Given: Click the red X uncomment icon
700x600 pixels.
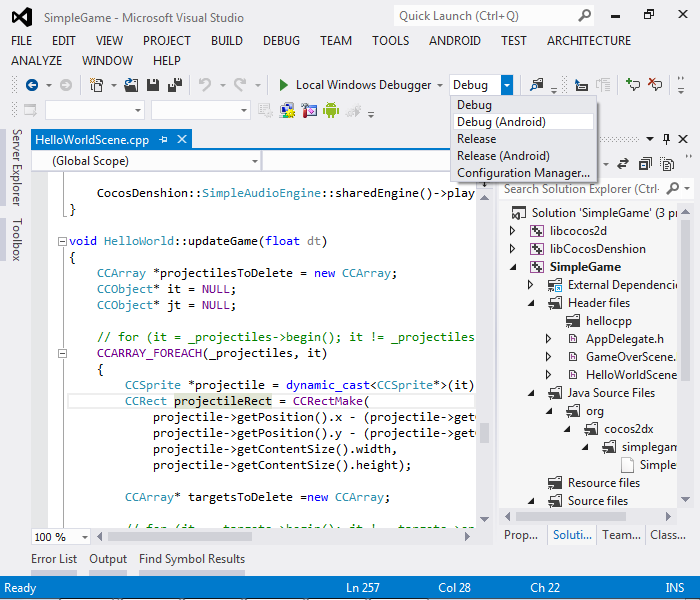Looking at the screenshot, I should [x=655, y=84].
